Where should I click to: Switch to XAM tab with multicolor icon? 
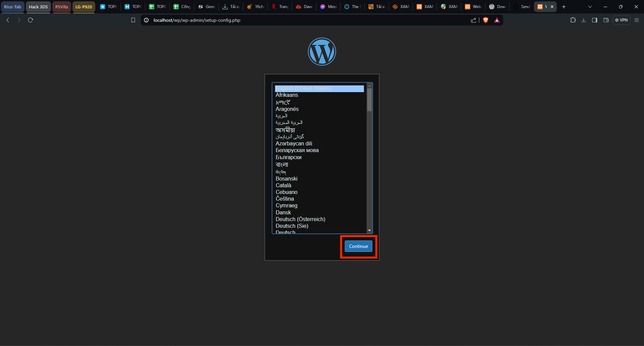tap(449, 7)
